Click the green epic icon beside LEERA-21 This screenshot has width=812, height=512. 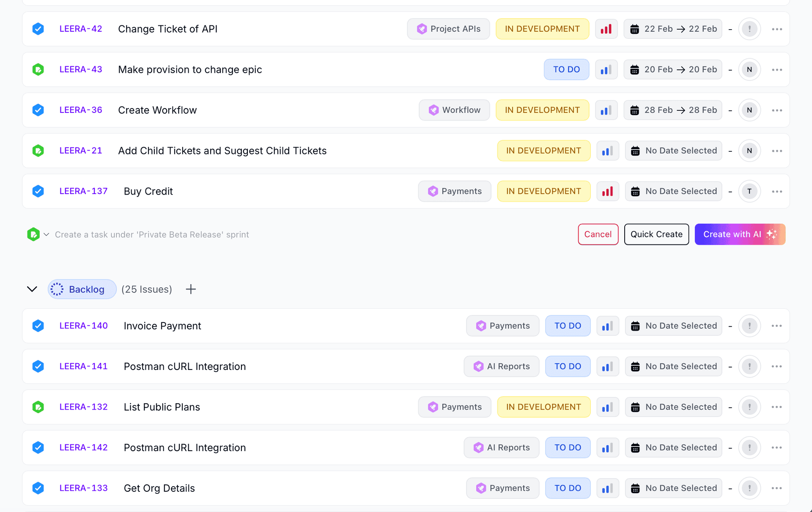click(x=38, y=151)
